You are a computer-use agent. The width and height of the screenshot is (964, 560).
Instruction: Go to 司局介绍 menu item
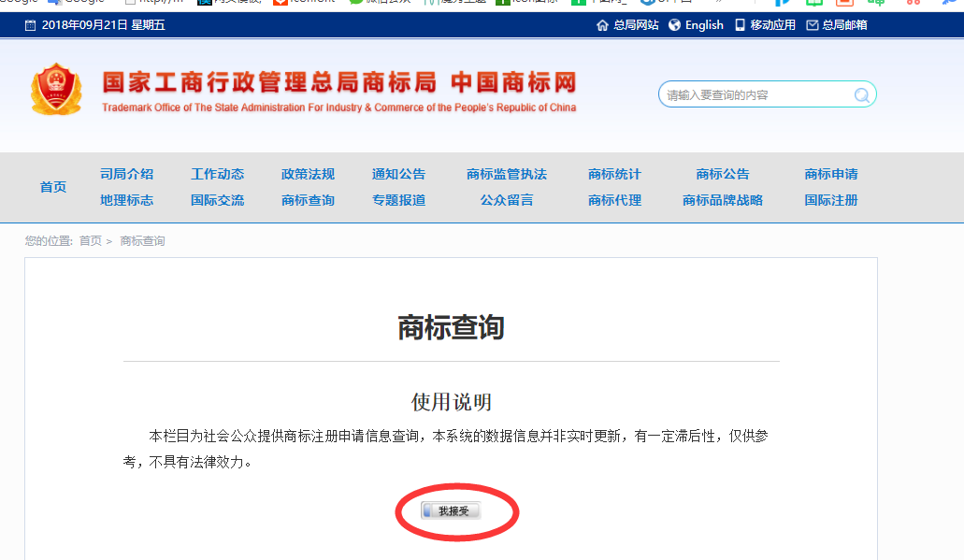126,174
